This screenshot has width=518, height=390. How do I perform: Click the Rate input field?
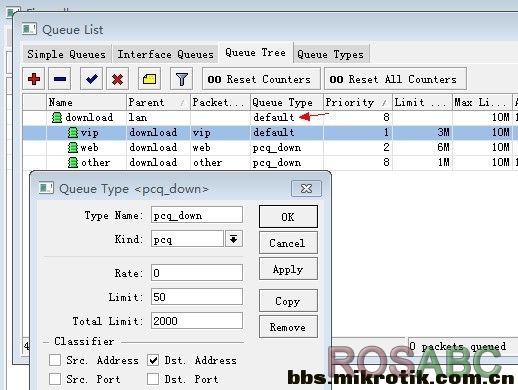(197, 273)
